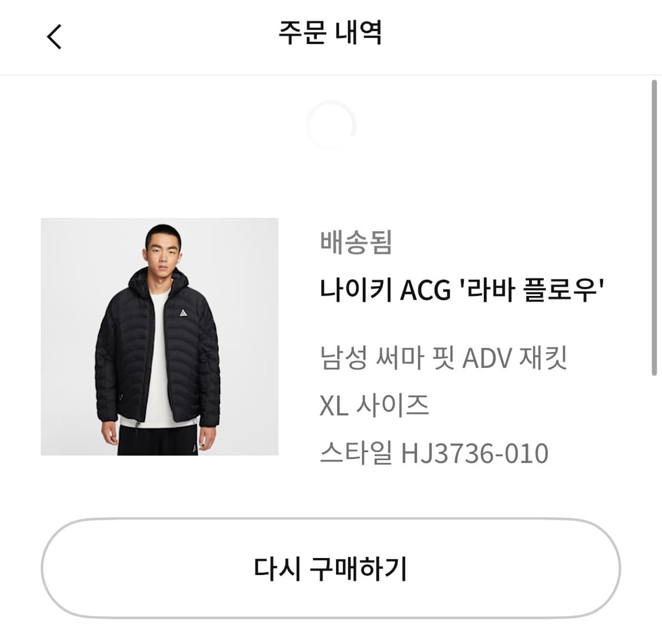The height and width of the screenshot is (644, 662).
Task: Tap the center of the repurchase button label
Action: click(x=331, y=567)
